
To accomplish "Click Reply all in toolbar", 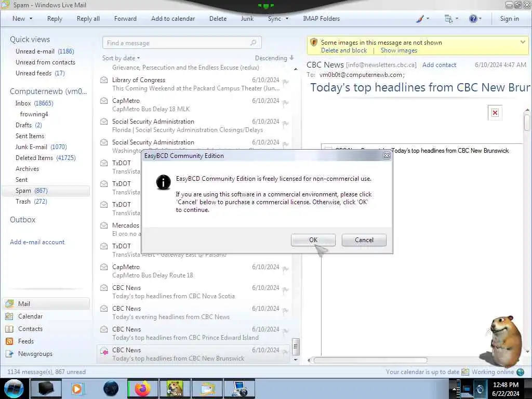I will (88, 19).
